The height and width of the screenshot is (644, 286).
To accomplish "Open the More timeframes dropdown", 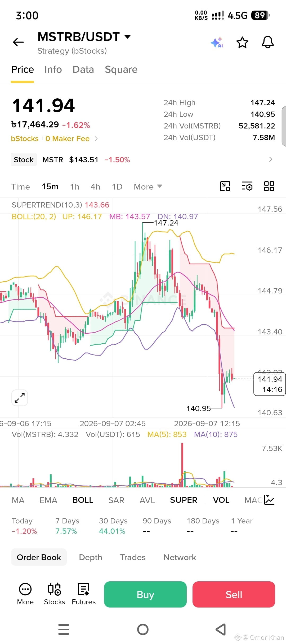I will pos(148,187).
